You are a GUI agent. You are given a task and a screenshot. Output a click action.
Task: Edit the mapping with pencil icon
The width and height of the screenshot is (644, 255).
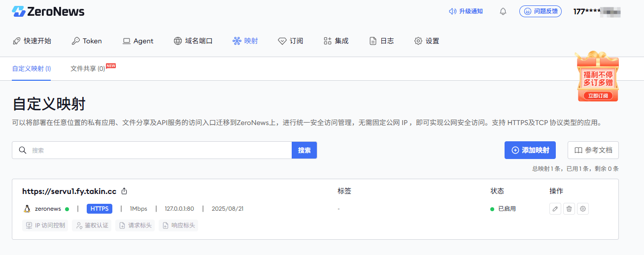(x=555, y=209)
